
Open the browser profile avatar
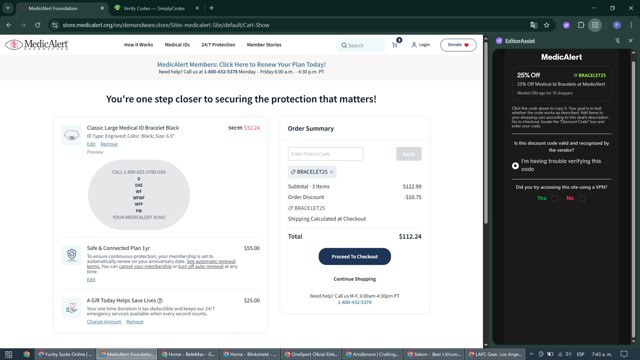[617, 25]
